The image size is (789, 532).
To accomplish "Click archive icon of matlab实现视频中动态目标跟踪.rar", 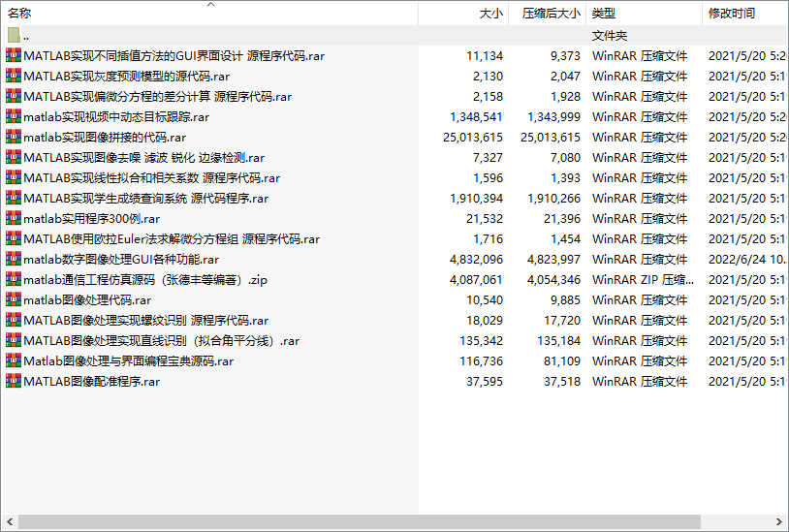I will (14, 116).
